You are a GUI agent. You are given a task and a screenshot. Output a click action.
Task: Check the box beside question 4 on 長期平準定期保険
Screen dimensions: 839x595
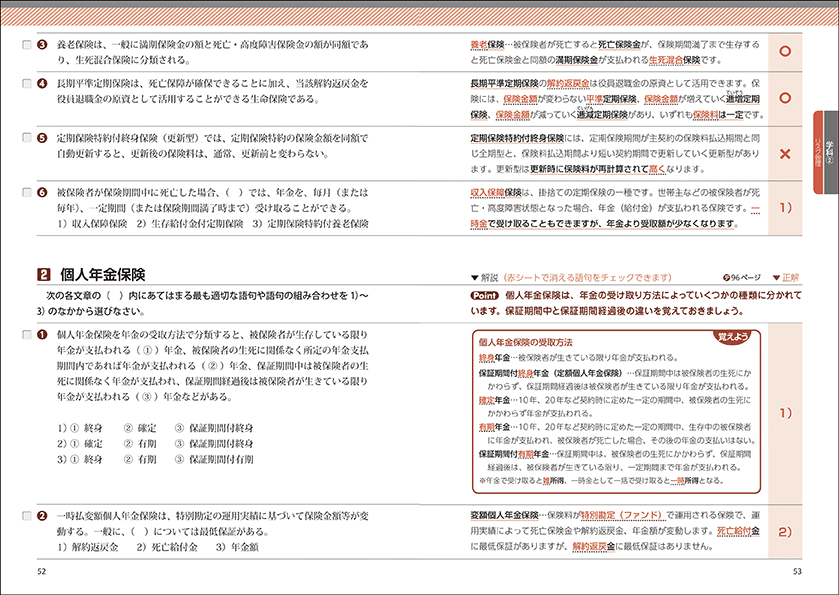27,83
